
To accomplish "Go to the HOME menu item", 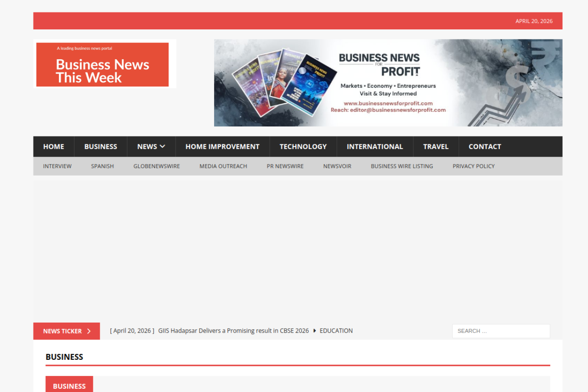I will click(54, 147).
